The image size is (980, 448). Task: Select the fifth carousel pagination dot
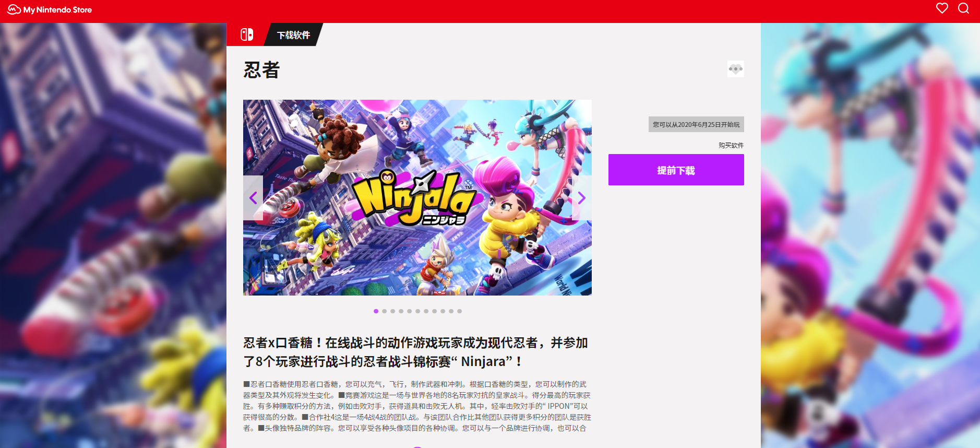(410, 311)
